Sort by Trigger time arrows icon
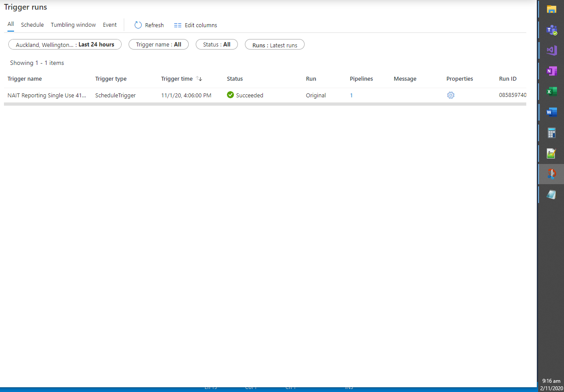Viewport: 564px width, 392px height. [x=199, y=79]
